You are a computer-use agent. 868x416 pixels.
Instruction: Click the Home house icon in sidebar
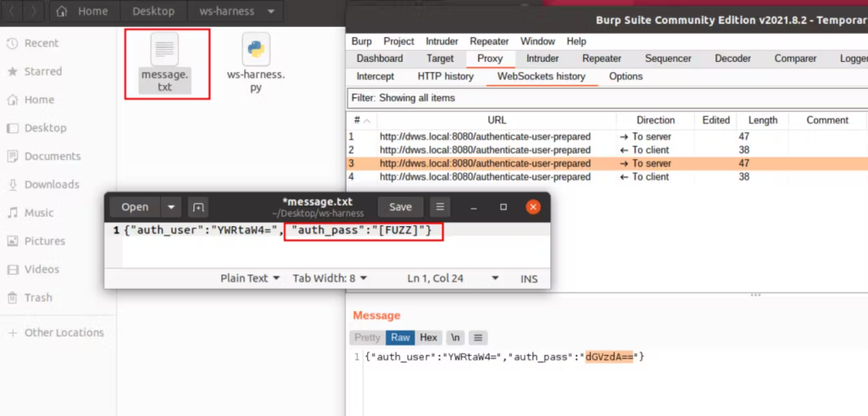click(12, 100)
